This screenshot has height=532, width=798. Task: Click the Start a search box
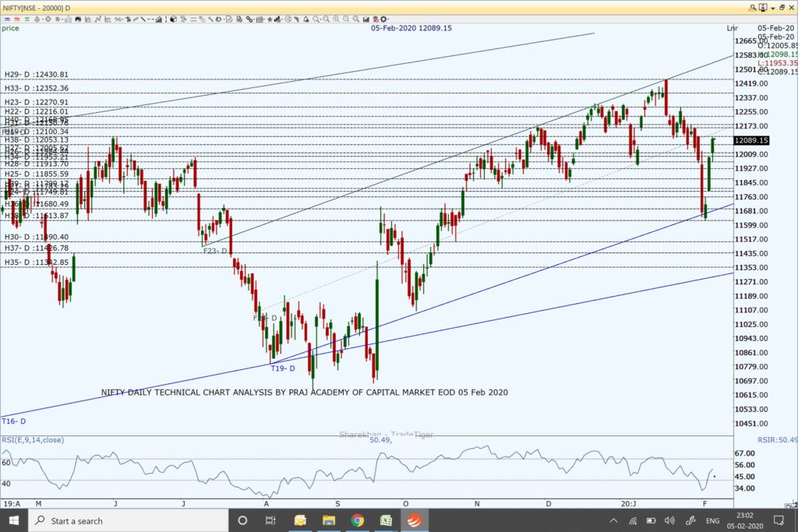coord(129,520)
